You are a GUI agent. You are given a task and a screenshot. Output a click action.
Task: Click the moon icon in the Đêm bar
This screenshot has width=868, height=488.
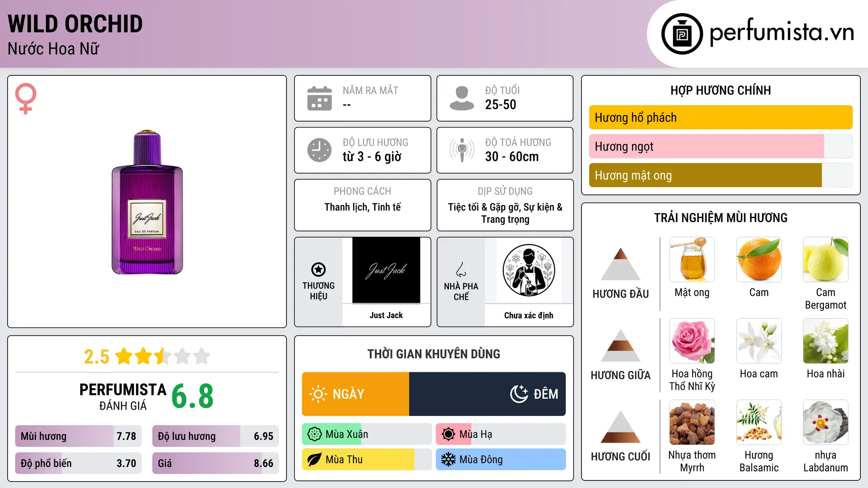click(519, 394)
